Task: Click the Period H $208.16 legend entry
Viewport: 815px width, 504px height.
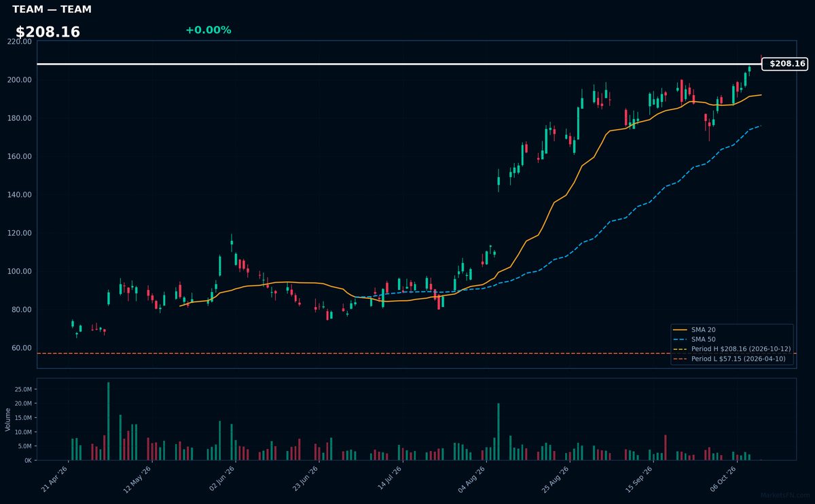Action: coord(731,348)
